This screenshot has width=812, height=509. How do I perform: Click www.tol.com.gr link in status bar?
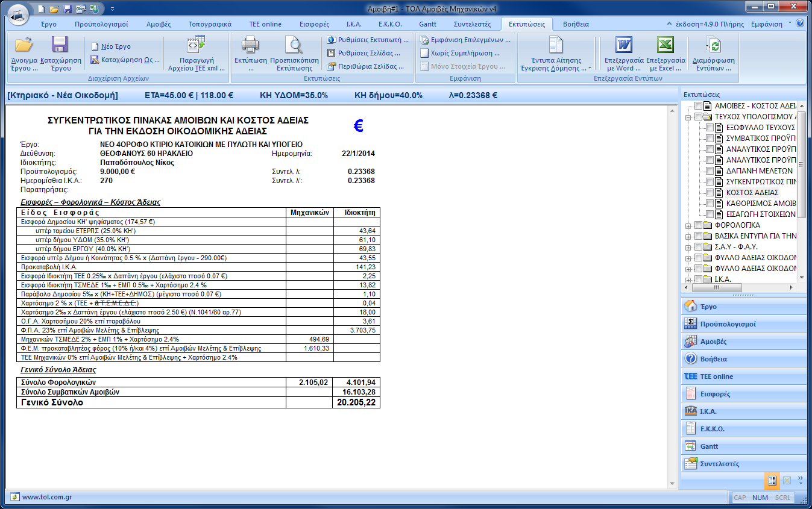coord(47,498)
